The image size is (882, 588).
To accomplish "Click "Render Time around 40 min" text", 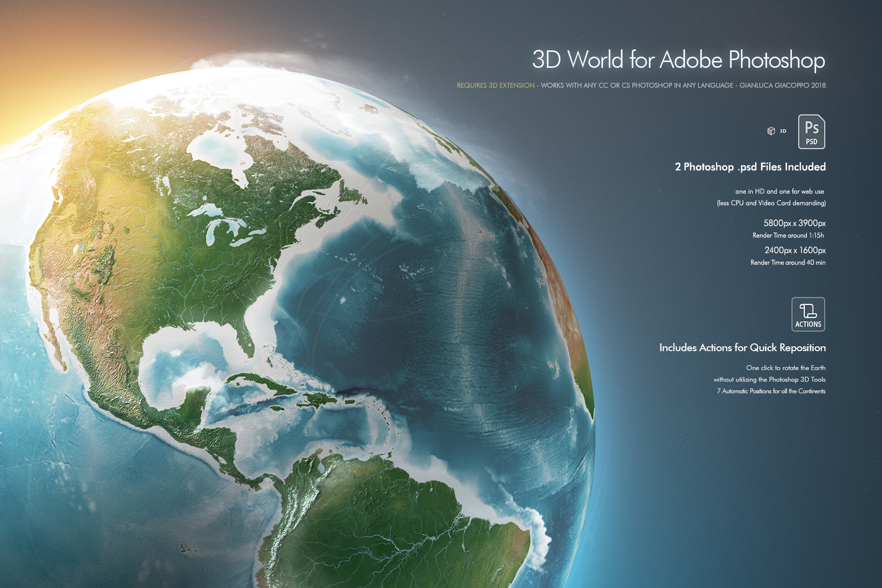I will point(787,263).
